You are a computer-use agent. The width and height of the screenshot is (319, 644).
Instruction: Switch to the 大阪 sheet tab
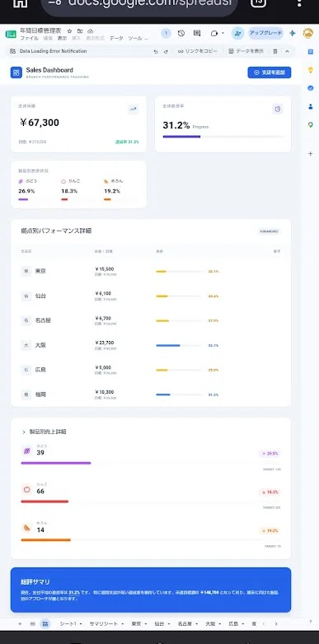pyautogui.click(x=210, y=623)
